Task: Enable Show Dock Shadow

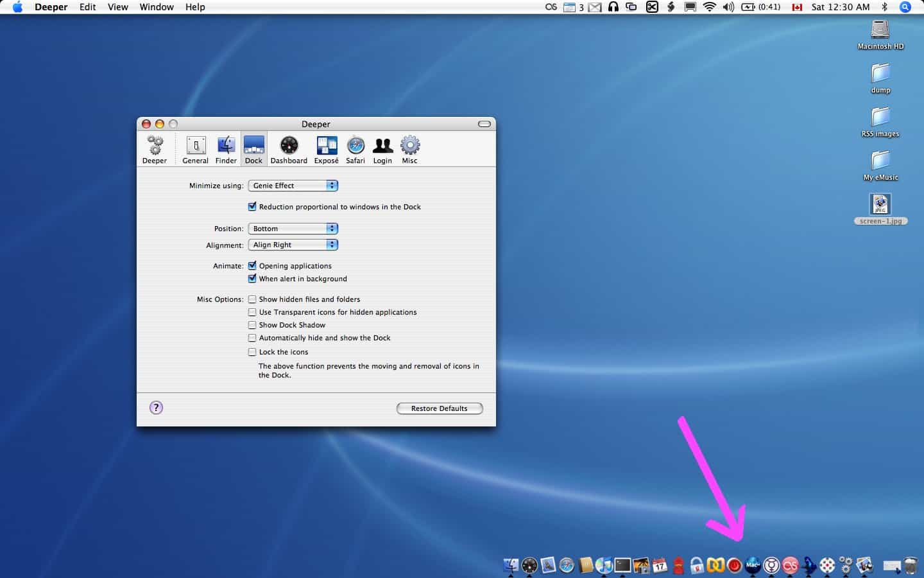Action: pos(252,325)
